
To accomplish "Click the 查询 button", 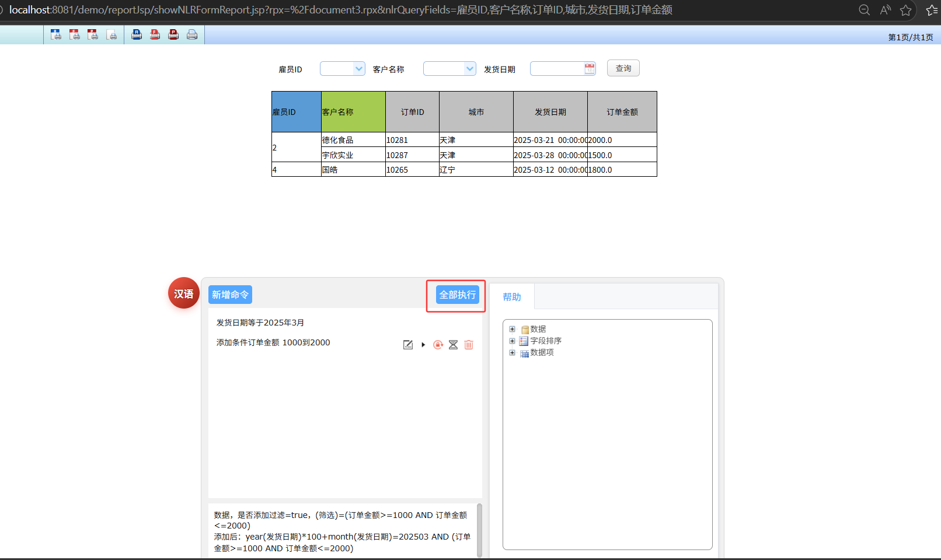I will click(x=623, y=68).
